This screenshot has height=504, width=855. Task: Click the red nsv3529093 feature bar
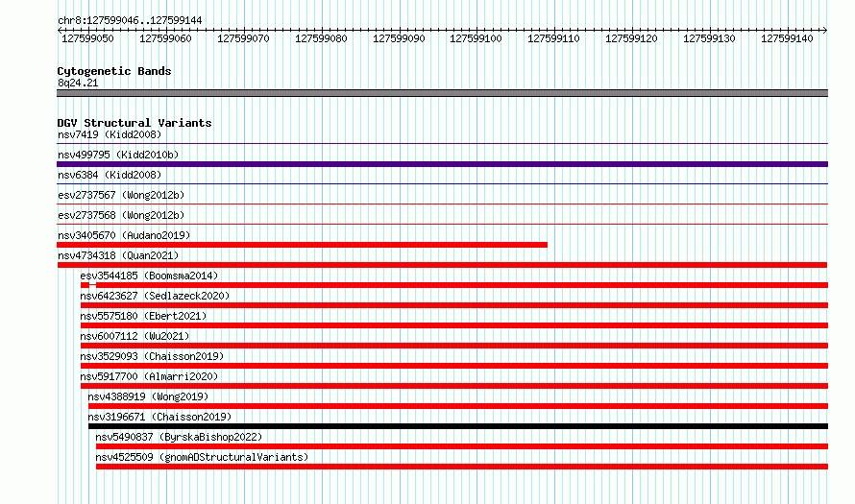454,366
